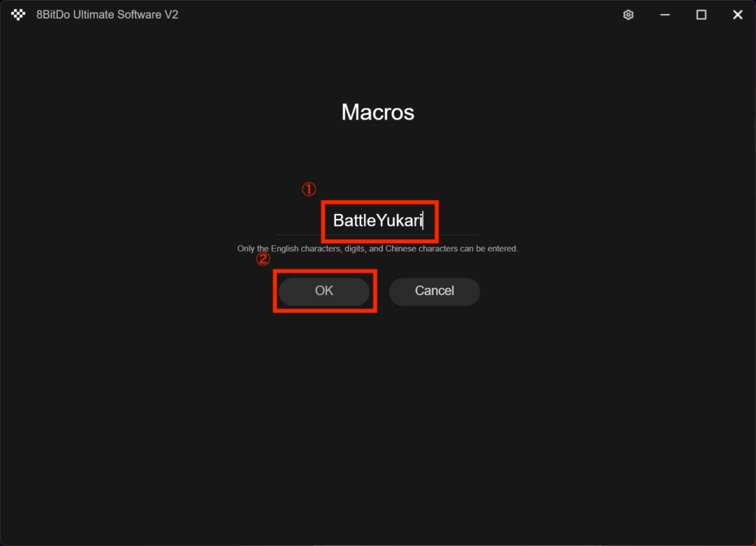Click the word Chinese in the hint

tap(402, 249)
